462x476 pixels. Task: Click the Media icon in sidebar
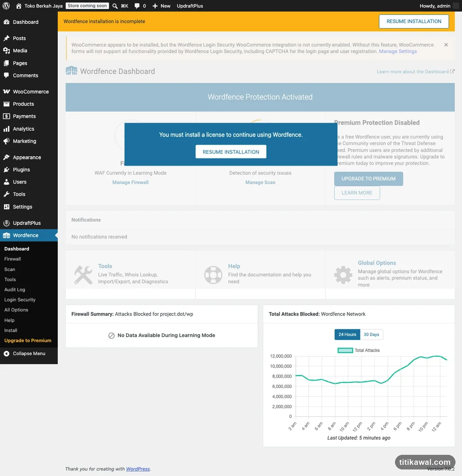[7, 50]
